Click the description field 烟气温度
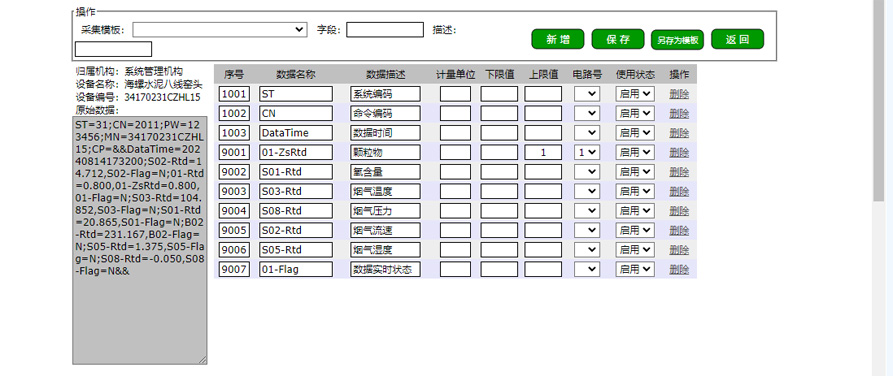The width and height of the screenshot is (893, 376). click(386, 191)
